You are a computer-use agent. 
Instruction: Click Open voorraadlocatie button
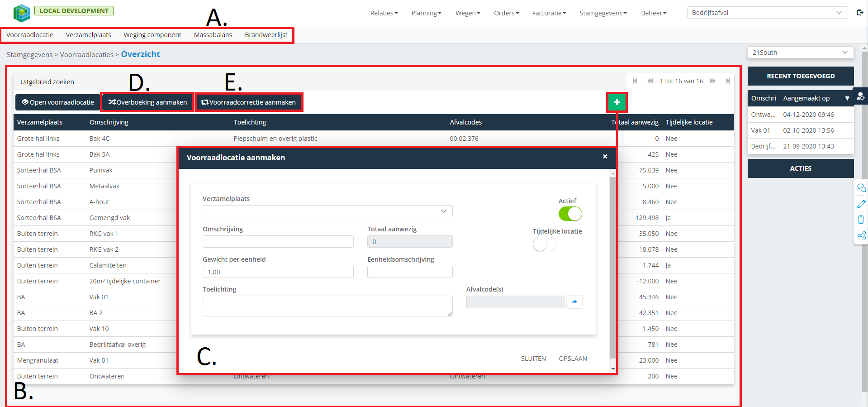57,102
